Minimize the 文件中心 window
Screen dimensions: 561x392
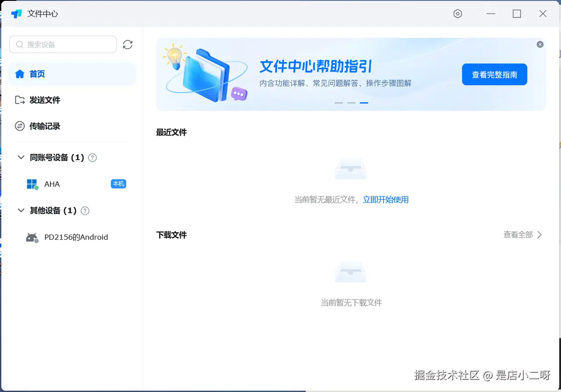coord(491,14)
